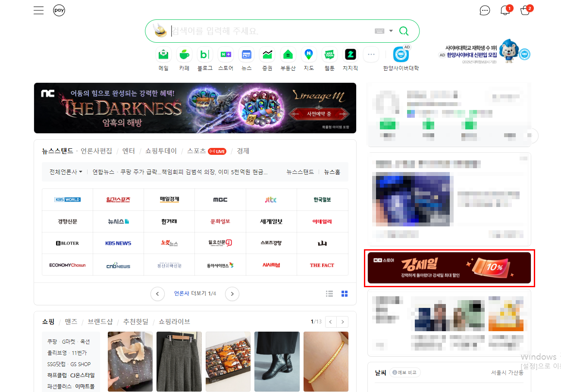Open the gold bracelet product thumbnail

(x=326, y=361)
